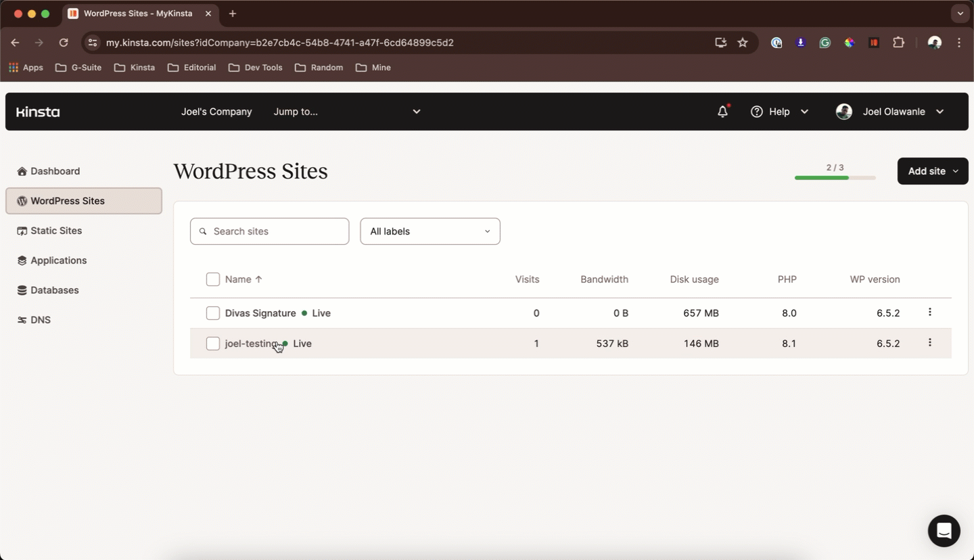Open the kebab menu for Divas Signature
Screen dimensions: 974x560
[x=930, y=312]
